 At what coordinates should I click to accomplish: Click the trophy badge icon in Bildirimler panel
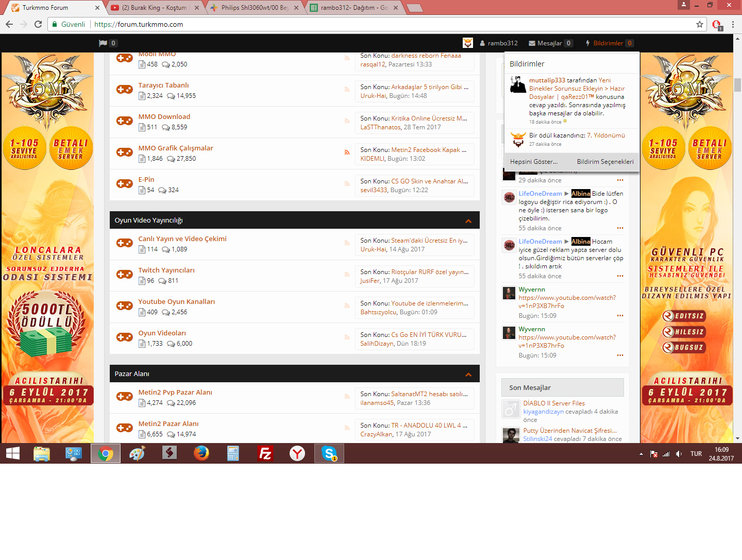pyautogui.click(x=518, y=140)
